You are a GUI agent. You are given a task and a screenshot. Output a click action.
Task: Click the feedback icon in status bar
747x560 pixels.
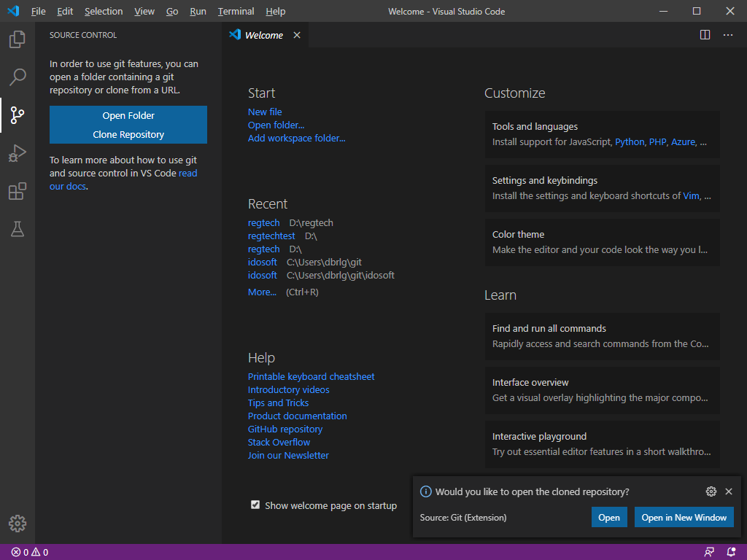709,553
